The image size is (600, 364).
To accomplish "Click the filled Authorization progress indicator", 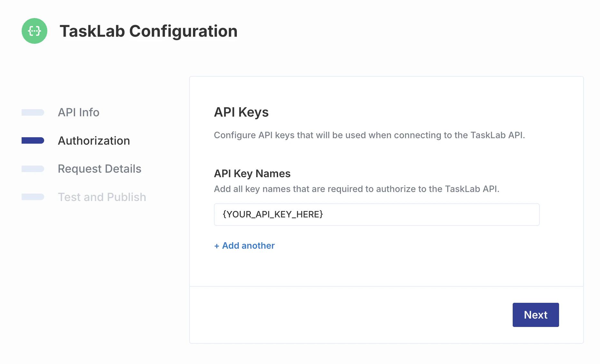I will pos(33,140).
